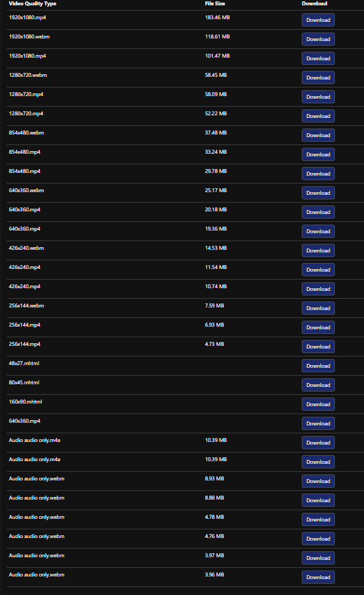Download the 3.96 MB audio only webm
The width and height of the screenshot is (364, 595).
pos(318,578)
